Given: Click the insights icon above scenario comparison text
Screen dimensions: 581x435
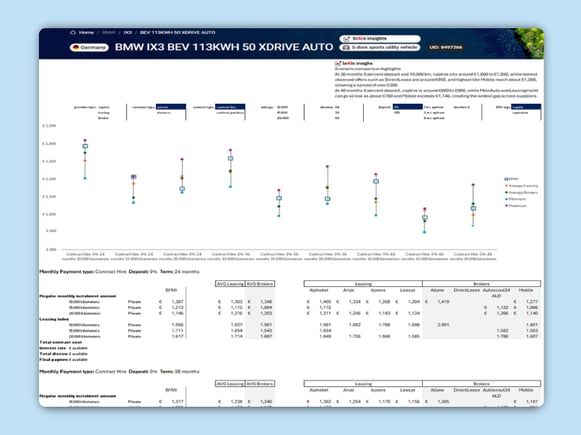Looking at the screenshot, I should (x=338, y=63).
